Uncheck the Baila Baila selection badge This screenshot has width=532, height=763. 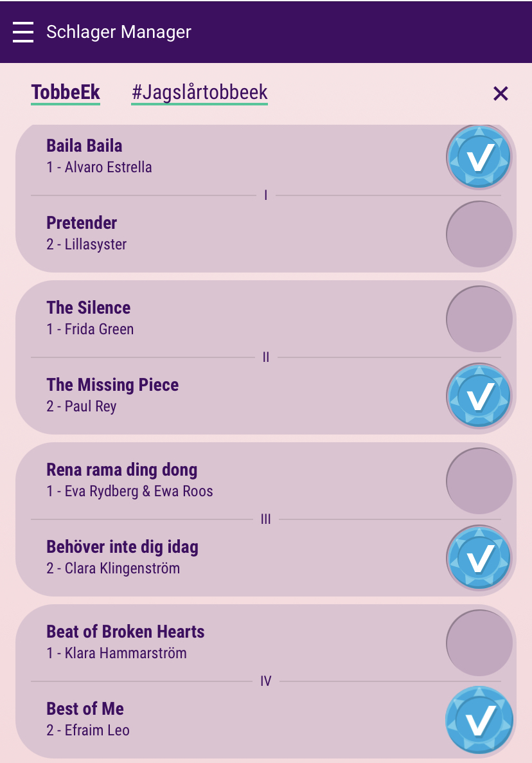click(x=479, y=157)
